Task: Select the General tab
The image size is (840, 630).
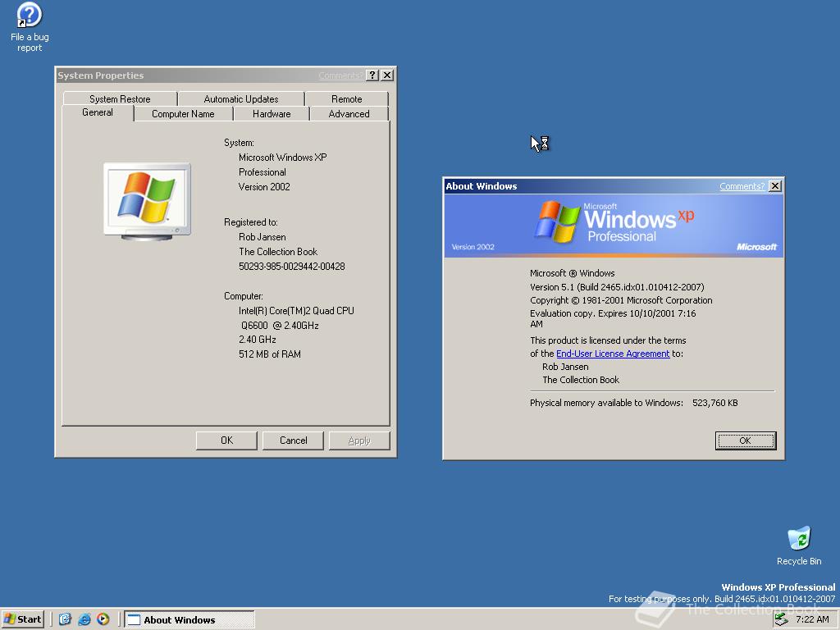Action: point(98,112)
